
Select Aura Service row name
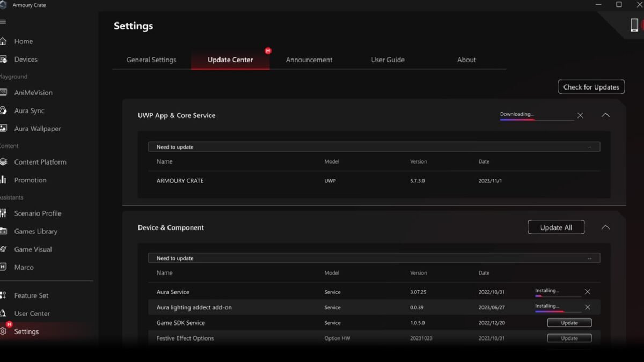[173, 292]
